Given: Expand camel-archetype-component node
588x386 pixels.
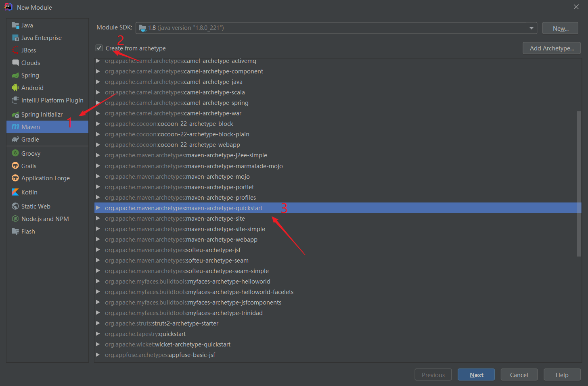Looking at the screenshot, I should [98, 71].
